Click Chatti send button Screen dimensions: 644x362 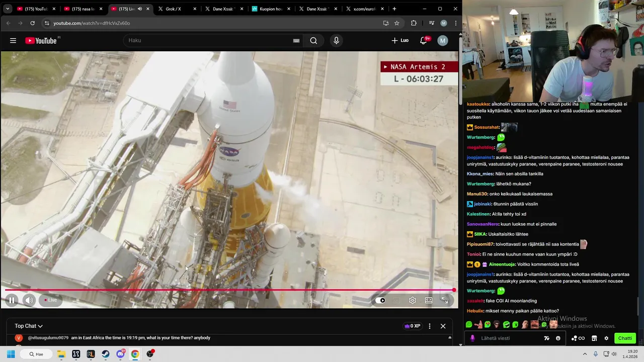click(x=625, y=338)
